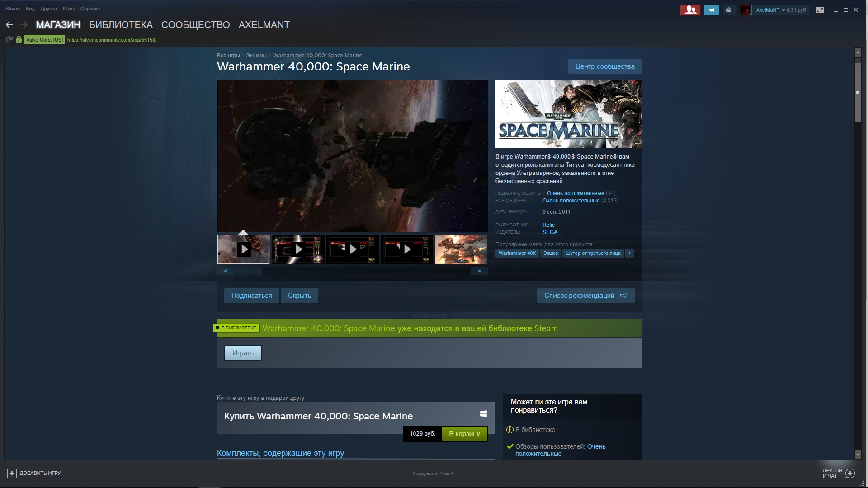The image size is (868, 488).
Task: Add a tag with the plus button
Action: click(629, 253)
